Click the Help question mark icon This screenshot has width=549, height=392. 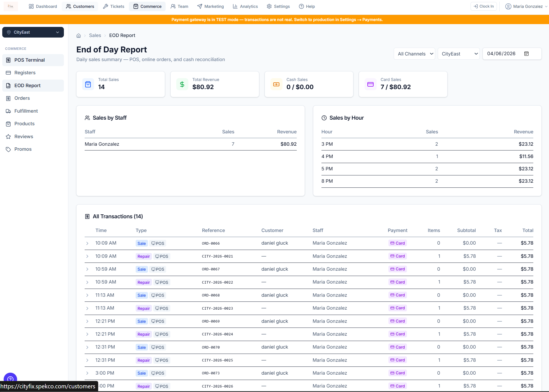(x=301, y=6)
